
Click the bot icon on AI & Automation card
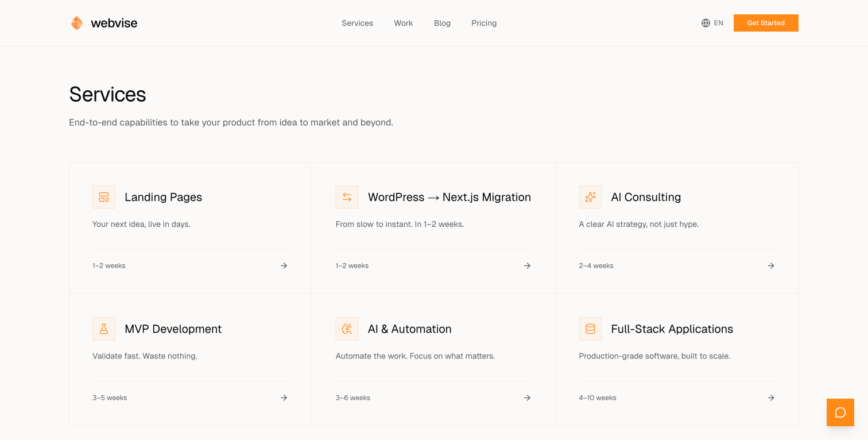pyautogui.click(x=347, y=329)
